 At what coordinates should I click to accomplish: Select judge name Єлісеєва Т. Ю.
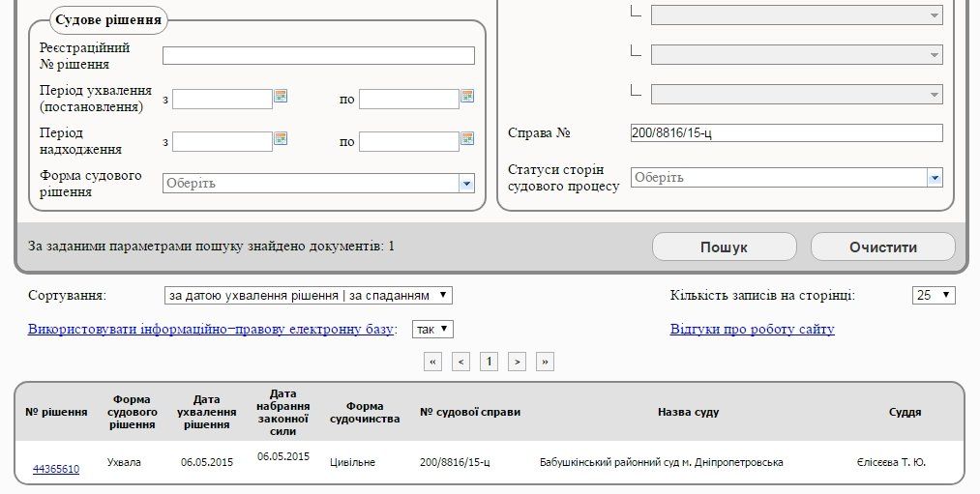[x=891, y=463]
